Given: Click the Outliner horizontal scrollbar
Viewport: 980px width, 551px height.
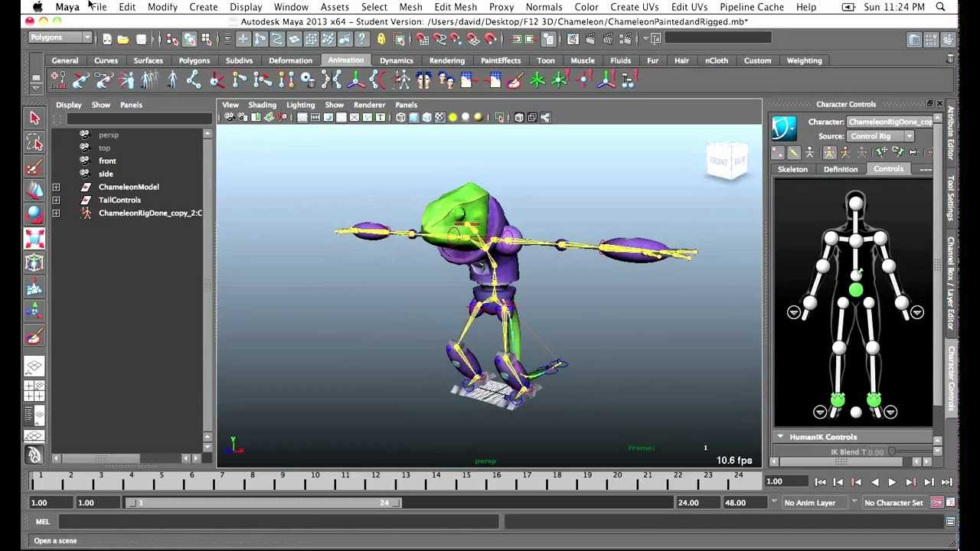Looking at the screenshot, I should 100,458.
